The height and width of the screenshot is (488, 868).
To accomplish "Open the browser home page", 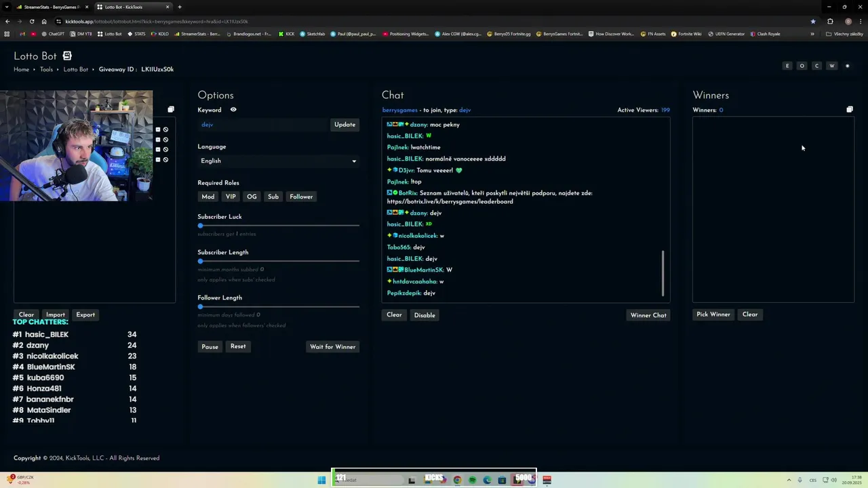I will 44,21.
